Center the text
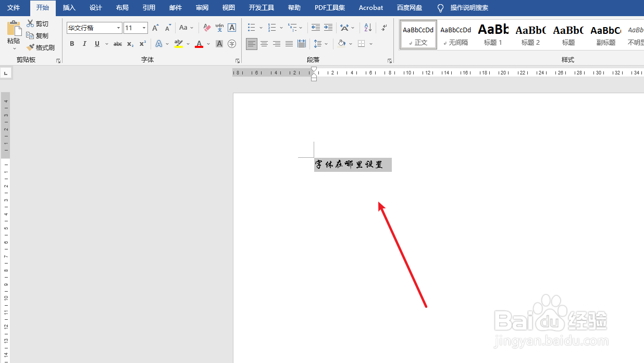The image size is (644, 363). click(x=264, y=44)
